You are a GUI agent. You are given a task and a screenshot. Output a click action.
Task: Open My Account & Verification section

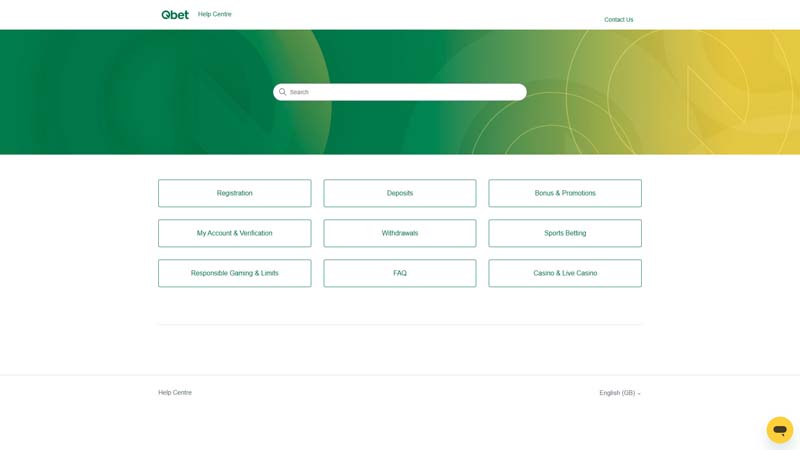tap(234, 233)
